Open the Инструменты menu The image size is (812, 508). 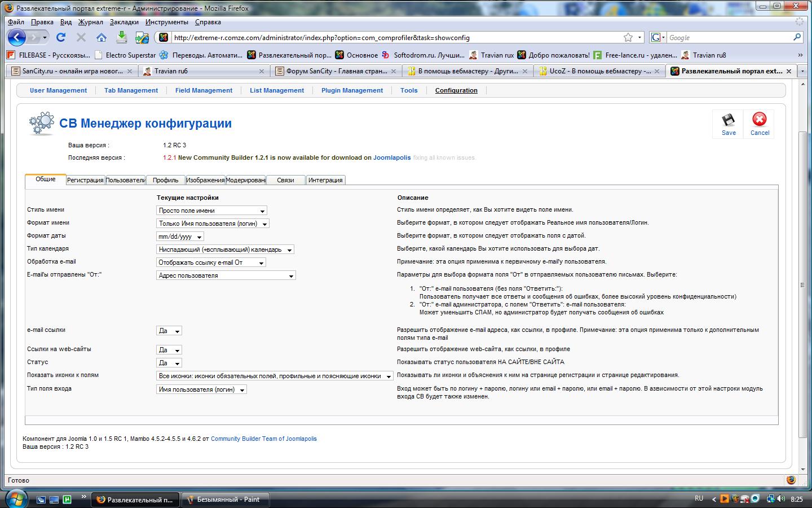(x=167, y=22)
